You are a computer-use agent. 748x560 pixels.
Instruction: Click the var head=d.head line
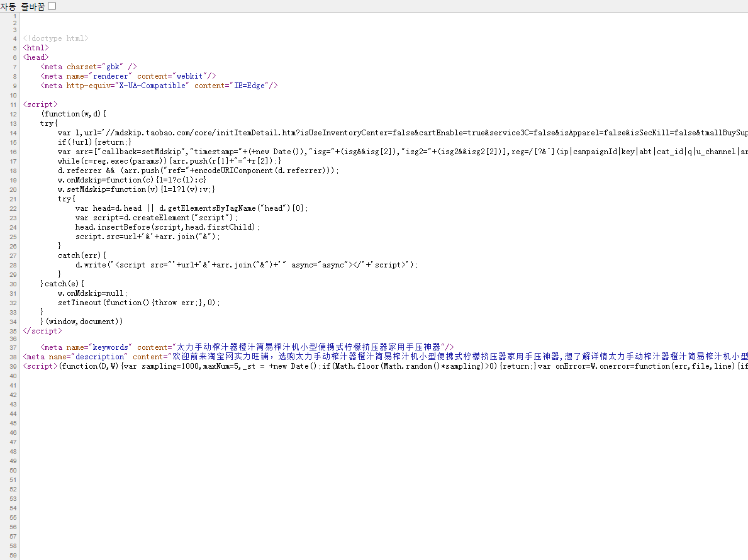tap(192, 208)
